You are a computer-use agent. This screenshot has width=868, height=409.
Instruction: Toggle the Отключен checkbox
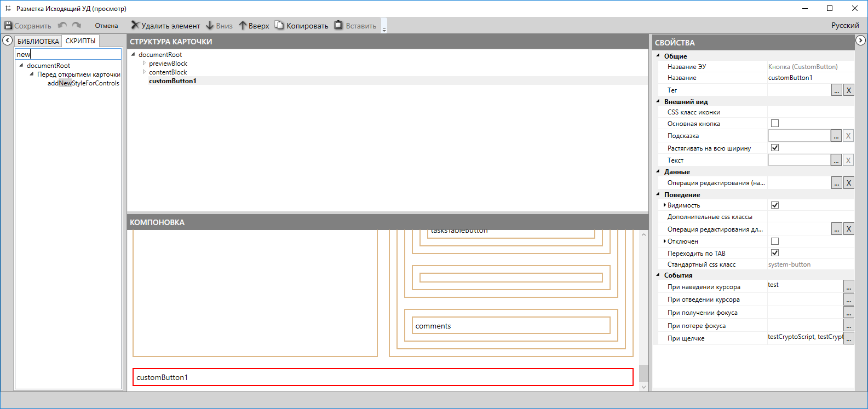[x=775, y=241]
